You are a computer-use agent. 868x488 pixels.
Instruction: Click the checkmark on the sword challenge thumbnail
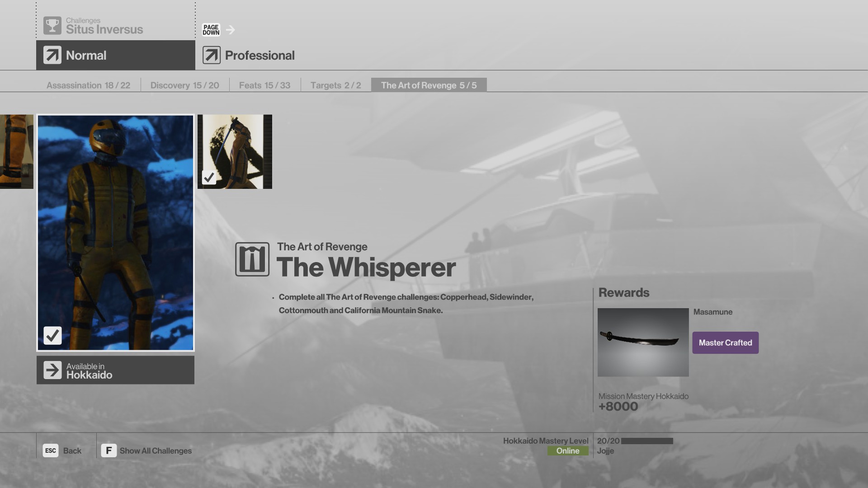(x=209, y=177)
